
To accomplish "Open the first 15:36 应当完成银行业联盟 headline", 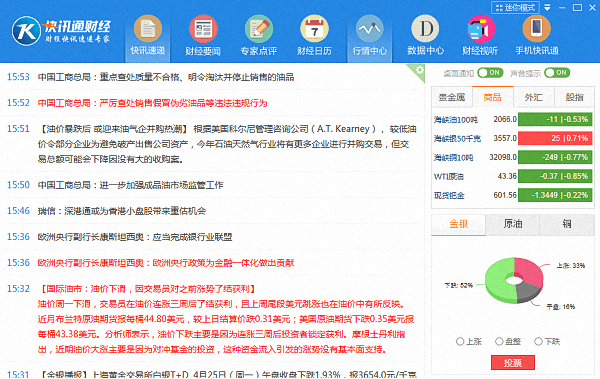I will coord(135,237).
